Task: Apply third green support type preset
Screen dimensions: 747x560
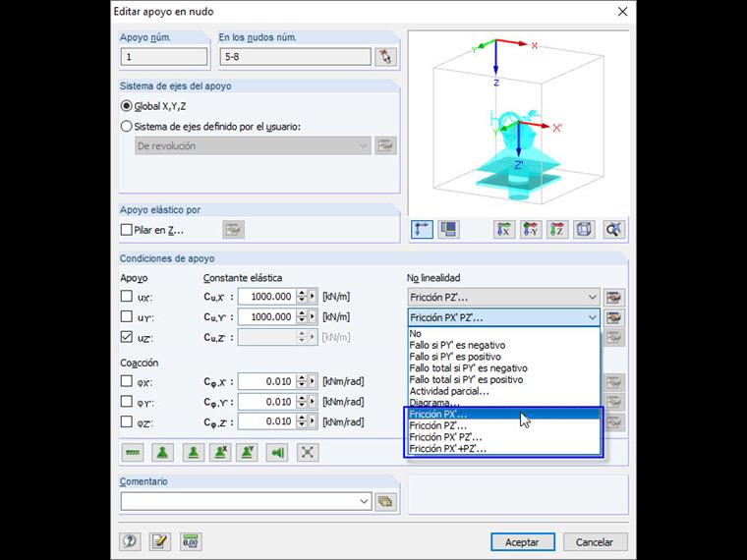Action: coord(193,452)
